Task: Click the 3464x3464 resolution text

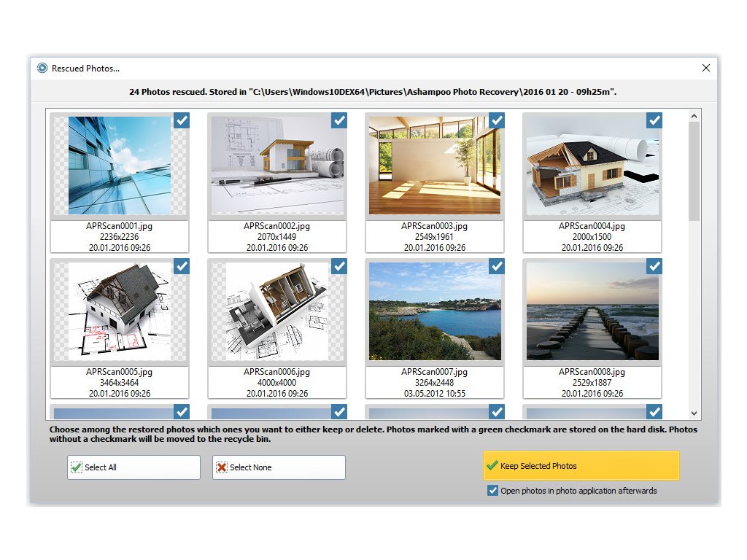Action: click(119, 382)
